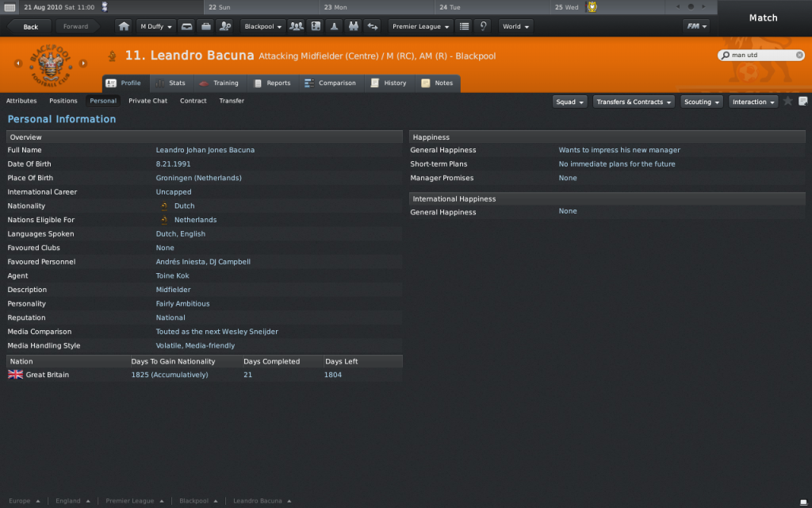Click calendar center dot button
This screenshot has width=812, height=508.
(x=691, y=6)
